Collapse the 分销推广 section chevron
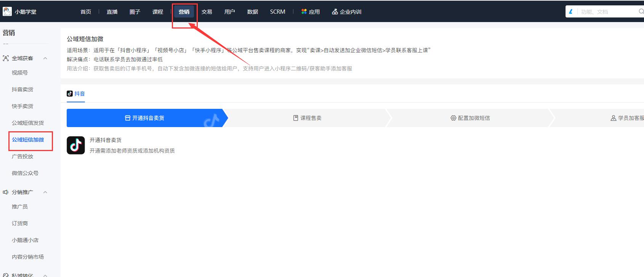This screenshot has width=644, height=277. point(45,192)
